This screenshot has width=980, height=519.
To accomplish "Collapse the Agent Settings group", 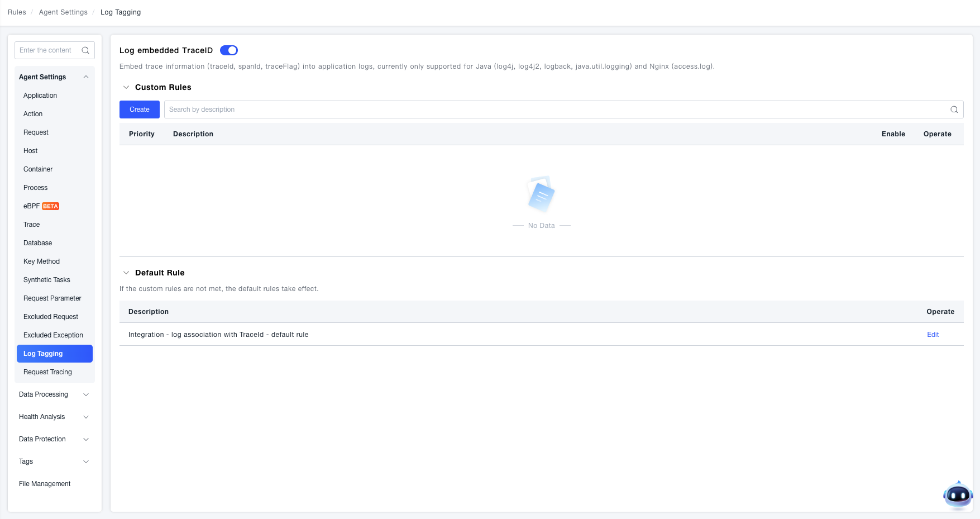I will pyautogui.click(x=85, y=77).
